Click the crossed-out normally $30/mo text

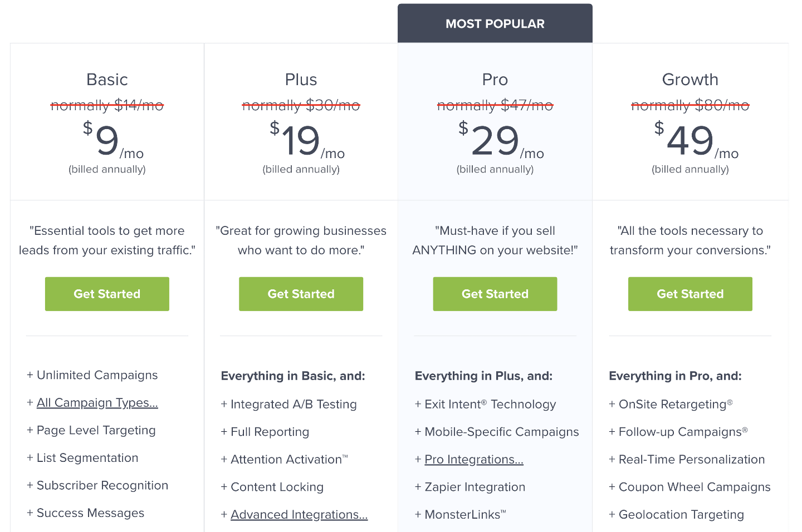tap(301, 105)
